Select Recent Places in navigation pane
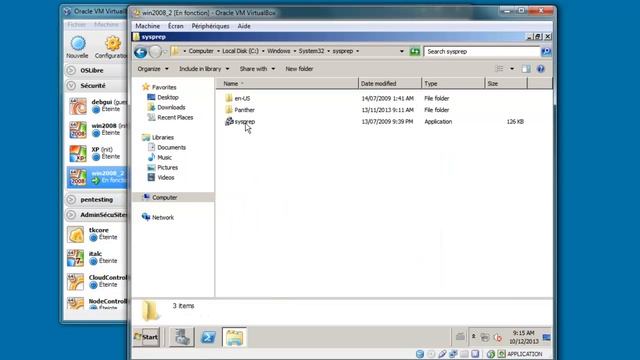The height and width of the screenshot is (360, 640). pos(170,117)
